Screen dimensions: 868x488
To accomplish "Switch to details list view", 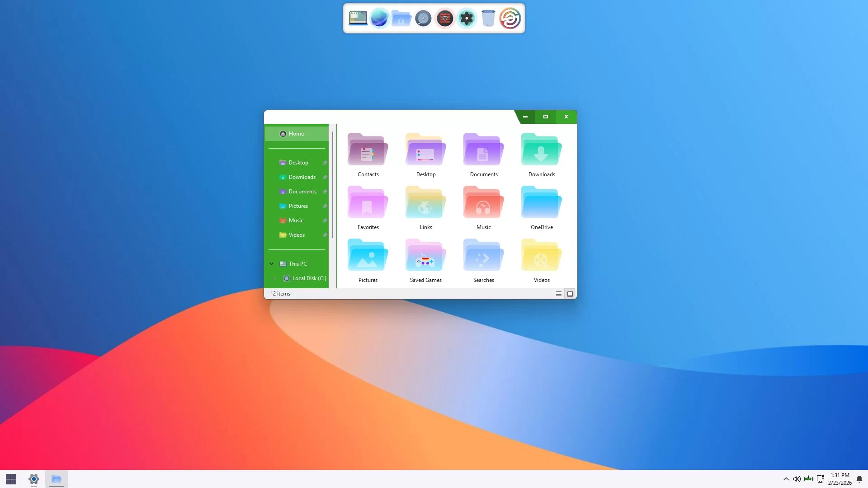I will coord(559,294).
